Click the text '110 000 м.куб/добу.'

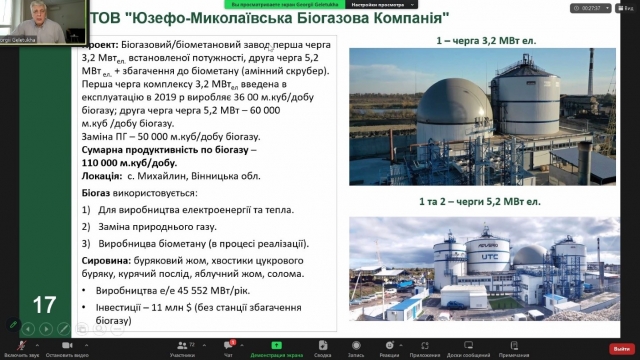point(129,163)
